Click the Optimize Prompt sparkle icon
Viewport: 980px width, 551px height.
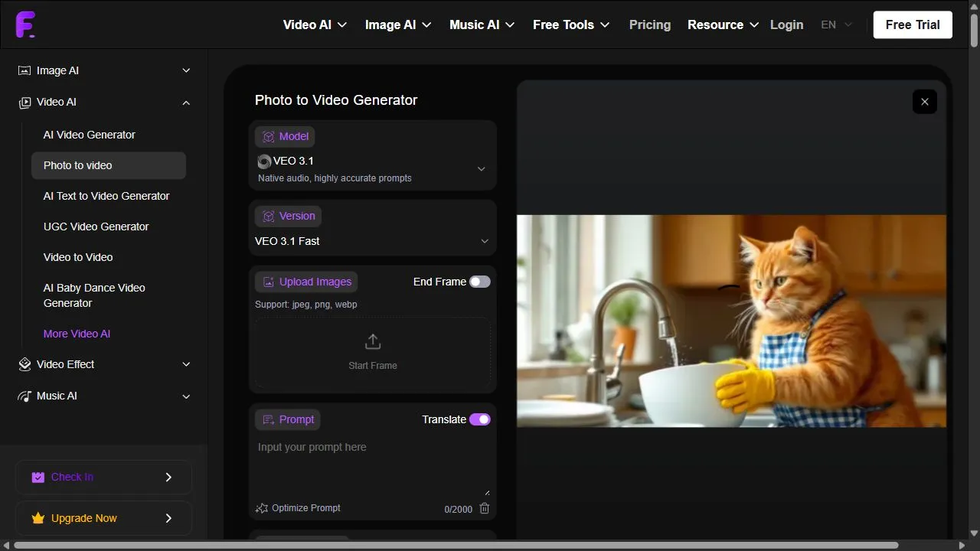(x=262, y=508)
